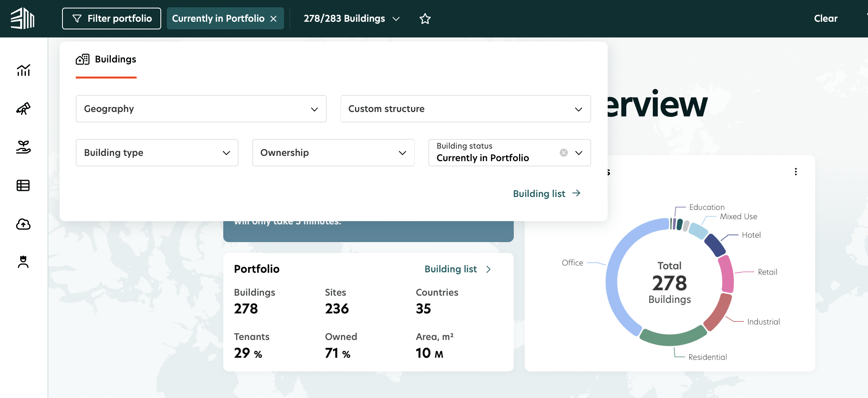
Task: Click the Residential chart label
Action: [x=708, y=357]
